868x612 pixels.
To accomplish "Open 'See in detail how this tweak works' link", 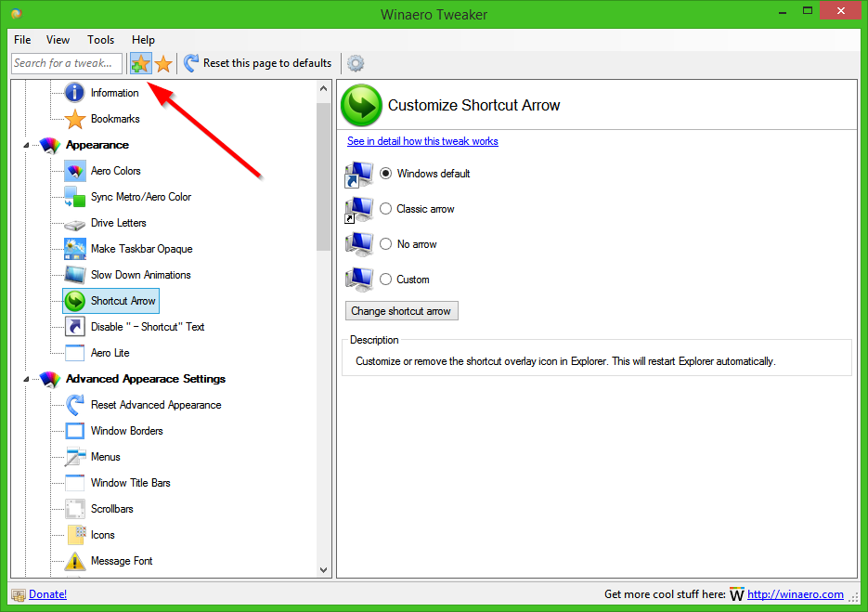I will [x=422, y=141].
